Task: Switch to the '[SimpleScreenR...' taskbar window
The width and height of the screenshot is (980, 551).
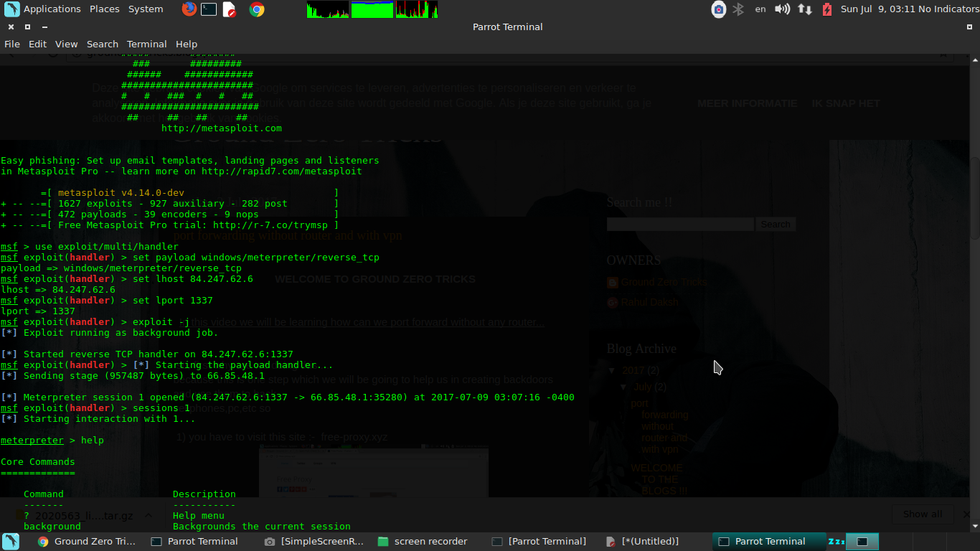Action: [x=314, y=542]
